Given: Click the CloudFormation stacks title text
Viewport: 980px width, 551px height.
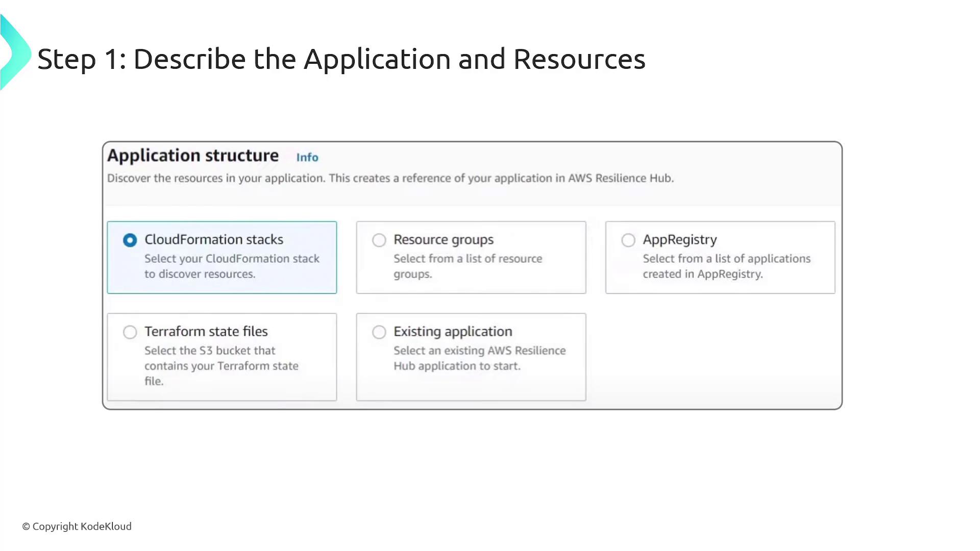Looking at the screenshot, I should coord(214,239).
